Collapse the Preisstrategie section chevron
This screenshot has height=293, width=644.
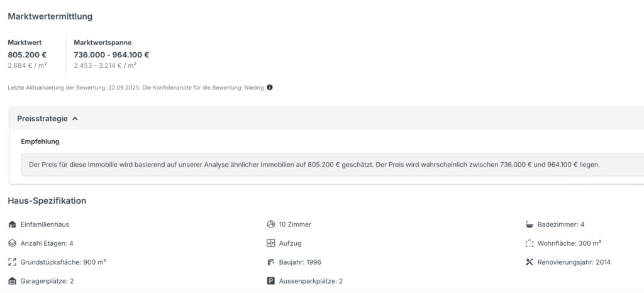75,118
